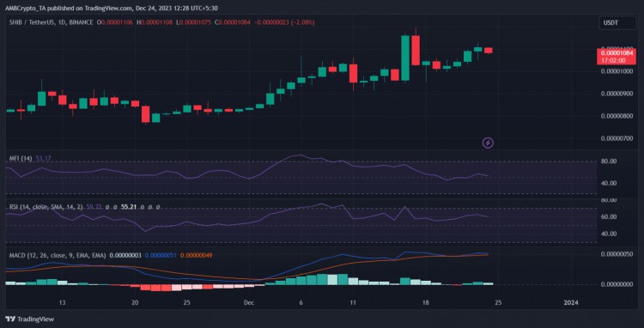Click the 0.00000900 price axis label
Screen dimensions: 644x328
(617, 94)
